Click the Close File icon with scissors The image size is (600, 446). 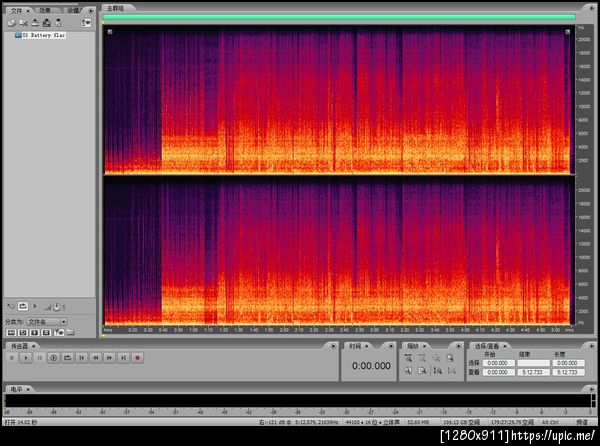click(23, 23)
